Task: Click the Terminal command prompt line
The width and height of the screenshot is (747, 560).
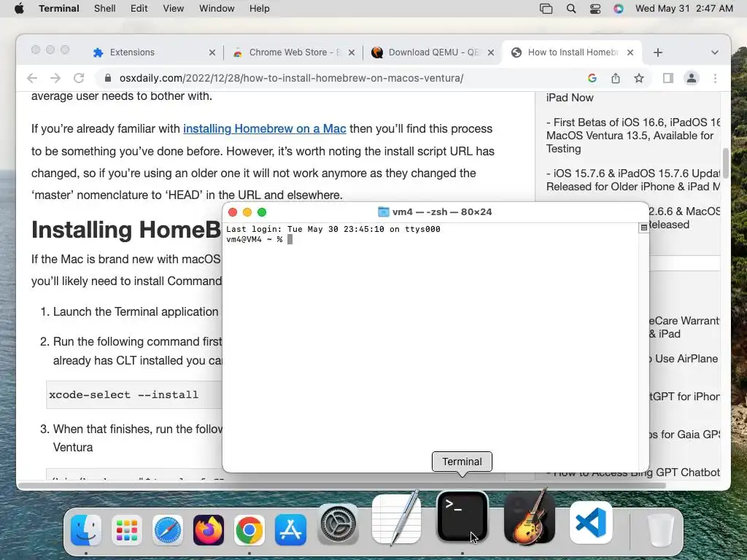Action: (260, 239)
